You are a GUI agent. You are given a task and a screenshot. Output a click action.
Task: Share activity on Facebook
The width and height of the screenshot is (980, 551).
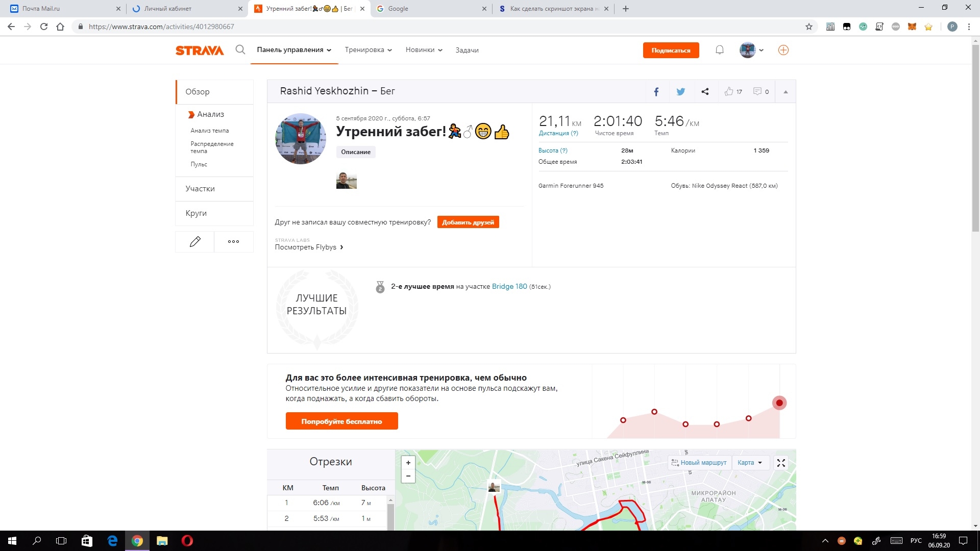point(656,92)
